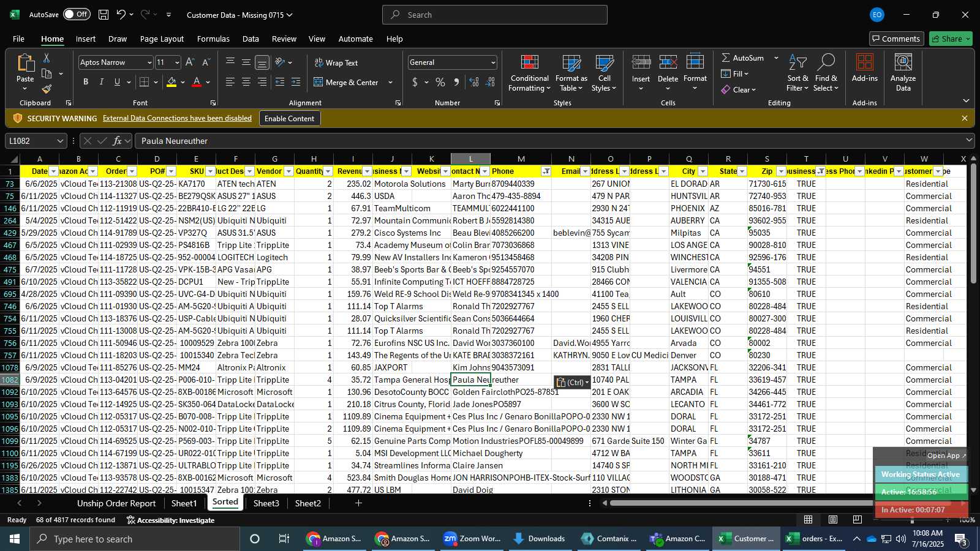Open Add-ins button

coord(865,68)
